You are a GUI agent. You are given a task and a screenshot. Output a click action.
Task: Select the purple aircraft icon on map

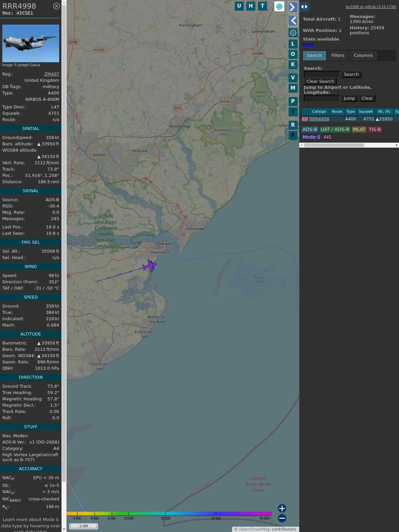[x=149, y=266]
